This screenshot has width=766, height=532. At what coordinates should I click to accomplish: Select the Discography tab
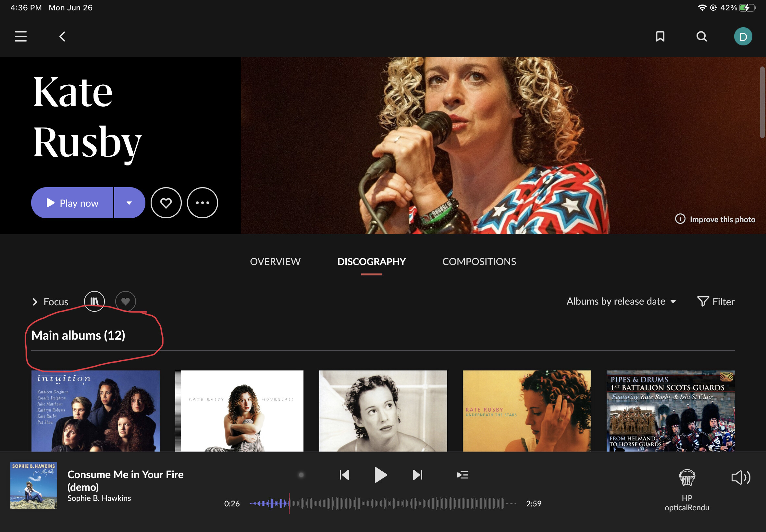coord(372,262)
